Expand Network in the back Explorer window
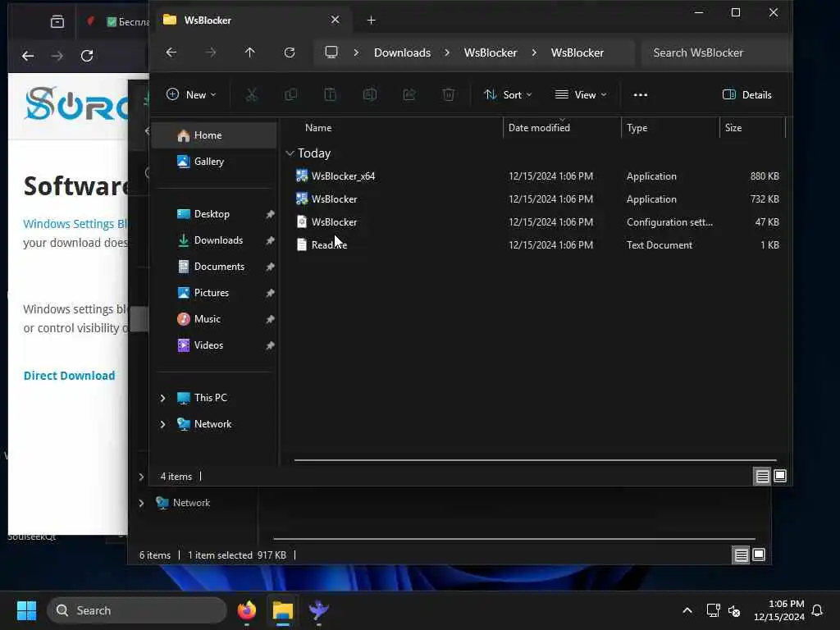 (141, 503)
